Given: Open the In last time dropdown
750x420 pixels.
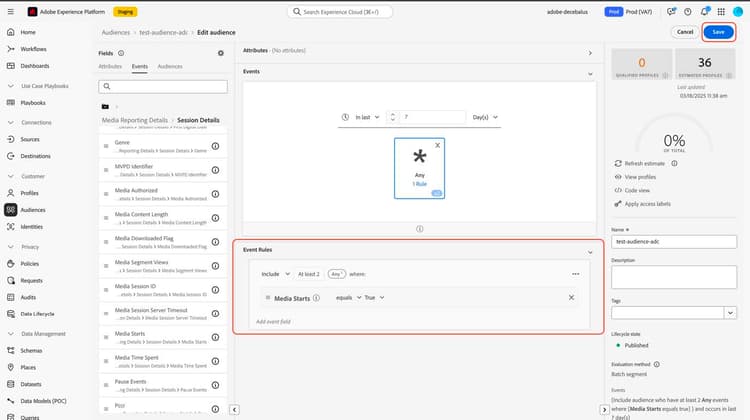Looking at the screenshot, I should coord(367,117).
